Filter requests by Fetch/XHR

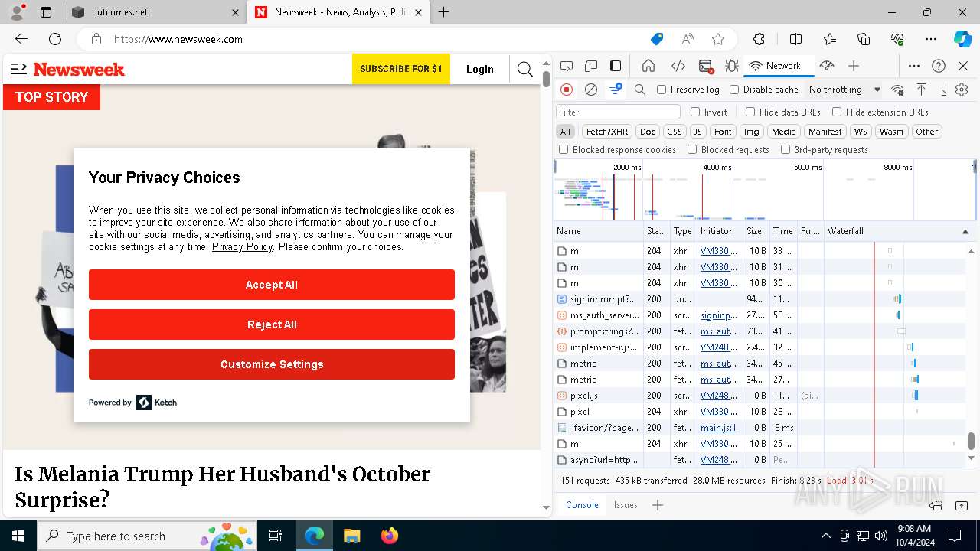607,132
